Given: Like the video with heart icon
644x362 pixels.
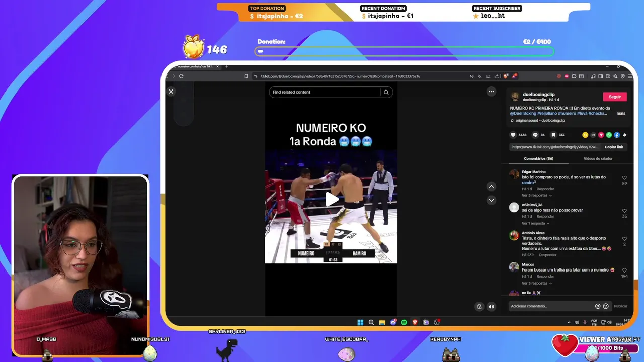Looking at the screenshot, I should pyautogui.click(x=513, y=135).
